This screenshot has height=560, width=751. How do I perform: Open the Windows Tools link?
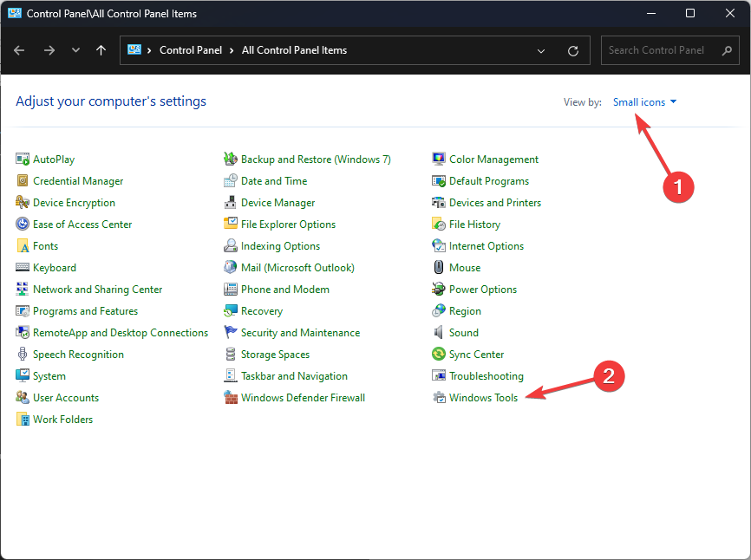pos(483,398)
